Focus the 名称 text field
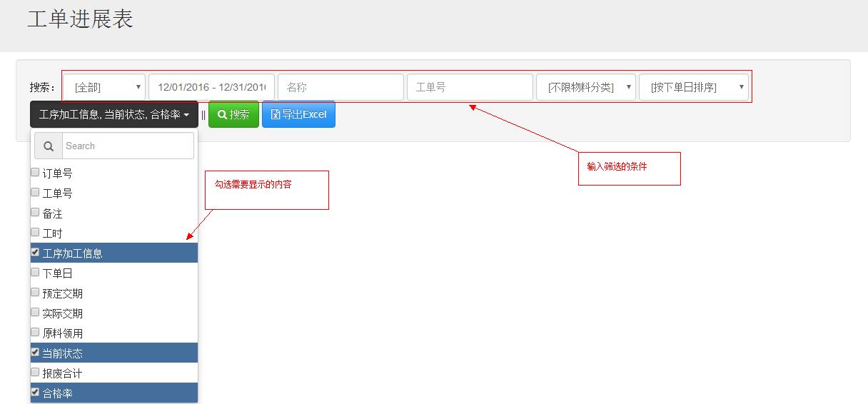868x404 pixels. click(340, 87)
